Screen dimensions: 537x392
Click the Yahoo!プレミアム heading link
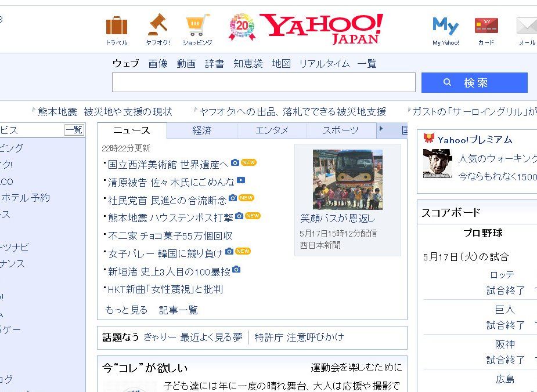click(x=475, y=140)
